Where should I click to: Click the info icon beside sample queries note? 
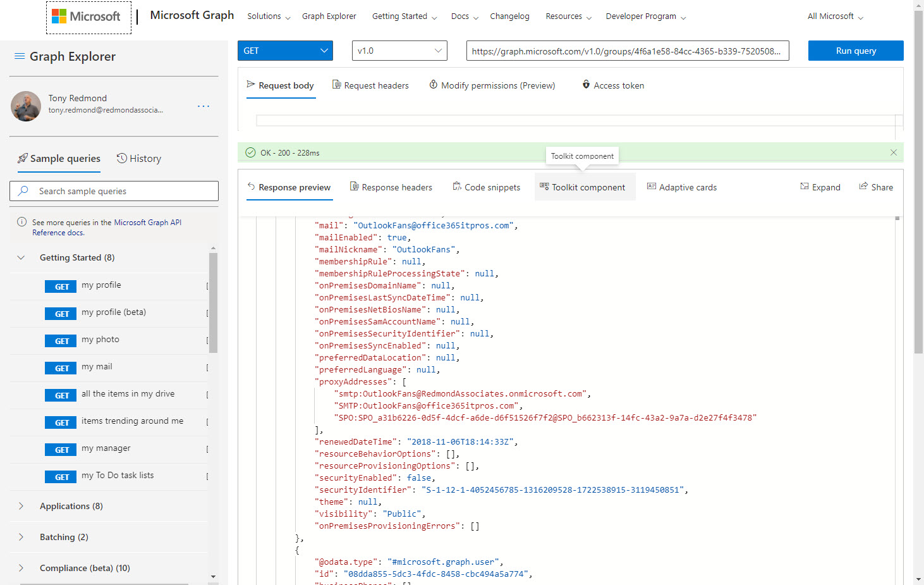[x=21, y=221]
